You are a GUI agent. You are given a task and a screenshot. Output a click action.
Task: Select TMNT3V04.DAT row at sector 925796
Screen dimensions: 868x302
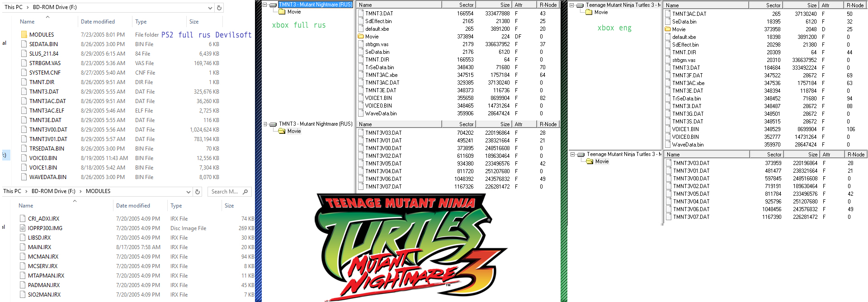[765, 202]
